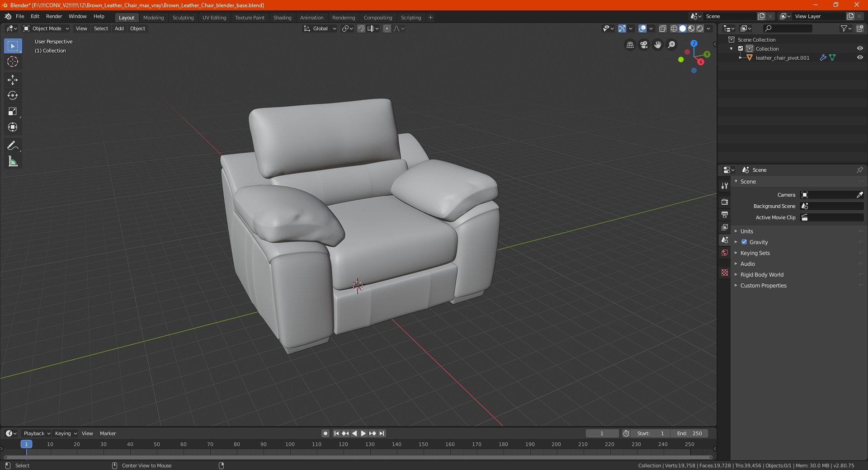Switch to camera view icon
The width and height of the screenshot is (868, 470).
click(644, 45)
